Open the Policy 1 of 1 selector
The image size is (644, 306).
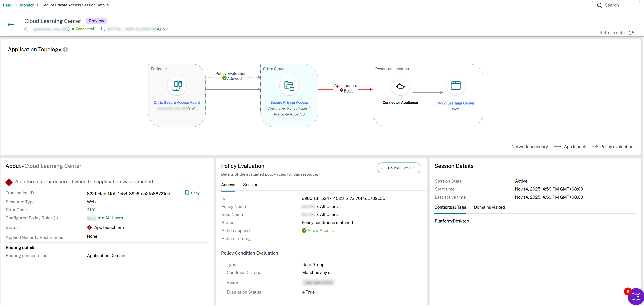click(x=399, y=168)
